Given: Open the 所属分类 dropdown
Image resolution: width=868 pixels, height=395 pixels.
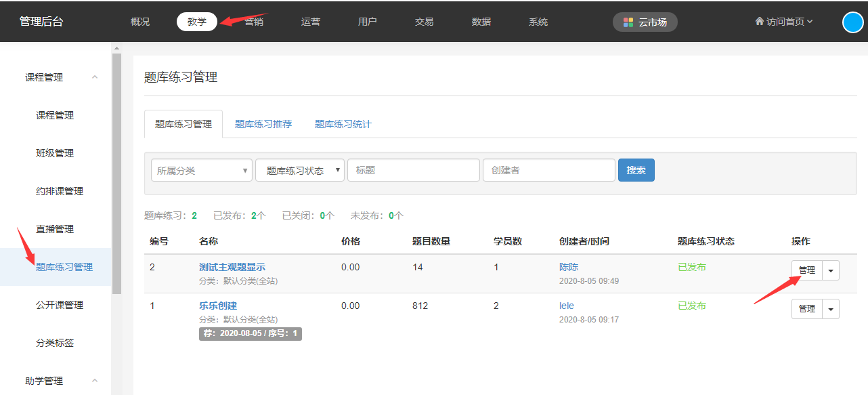Looking at the screenshot, I should click(x=201, y=171).
